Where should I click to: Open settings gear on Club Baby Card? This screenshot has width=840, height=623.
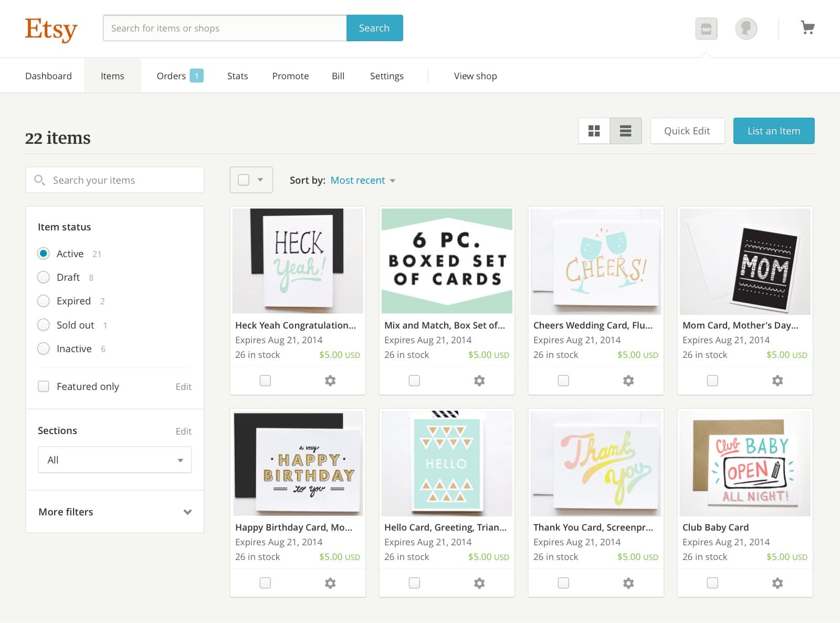[x=778, y=583]
